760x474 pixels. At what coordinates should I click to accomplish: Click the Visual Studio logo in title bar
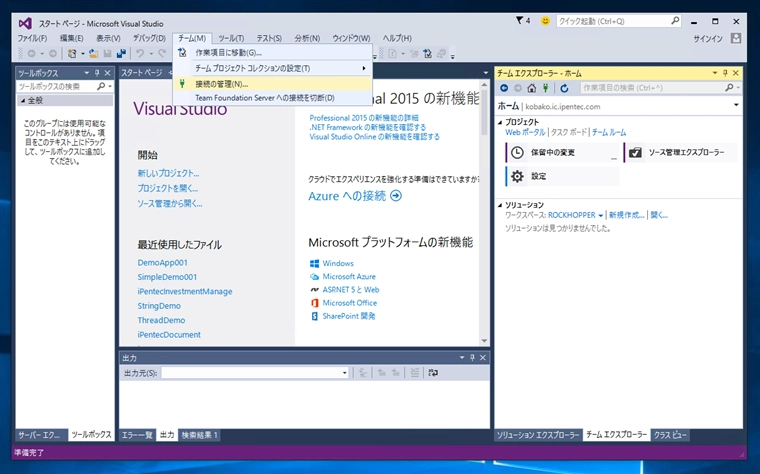(x=25, y=23)
